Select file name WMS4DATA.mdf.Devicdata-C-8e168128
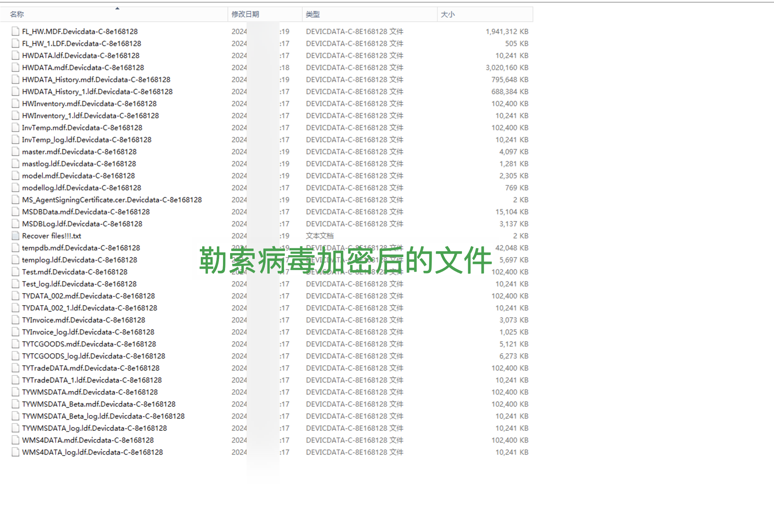The width and height of the screenshot is (774, 532). (x=88, y=440)
